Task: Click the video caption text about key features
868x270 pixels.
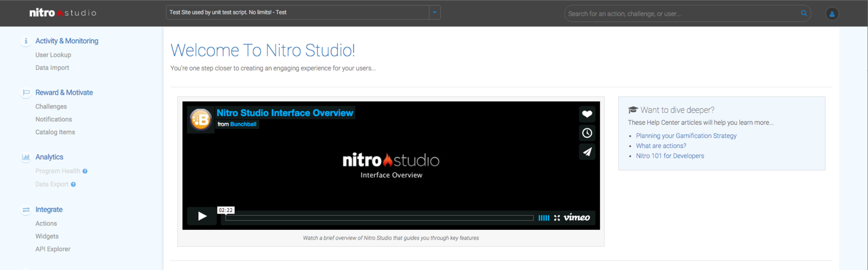Action: [x=391, y=238]
